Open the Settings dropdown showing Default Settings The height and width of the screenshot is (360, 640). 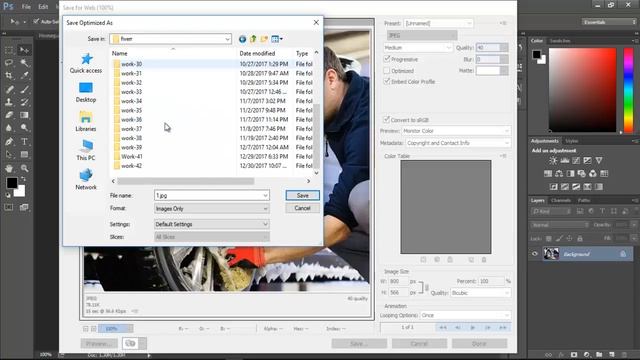(x=212, y=224)
